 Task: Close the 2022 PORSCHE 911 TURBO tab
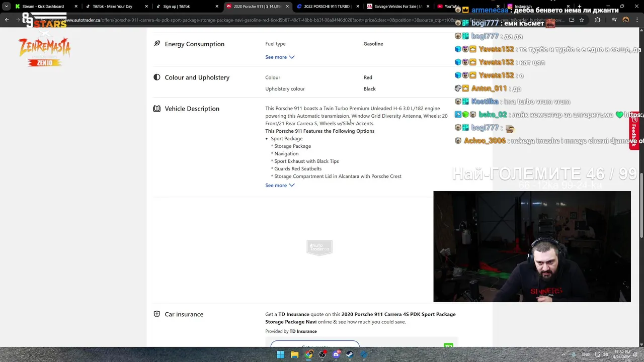358,7
